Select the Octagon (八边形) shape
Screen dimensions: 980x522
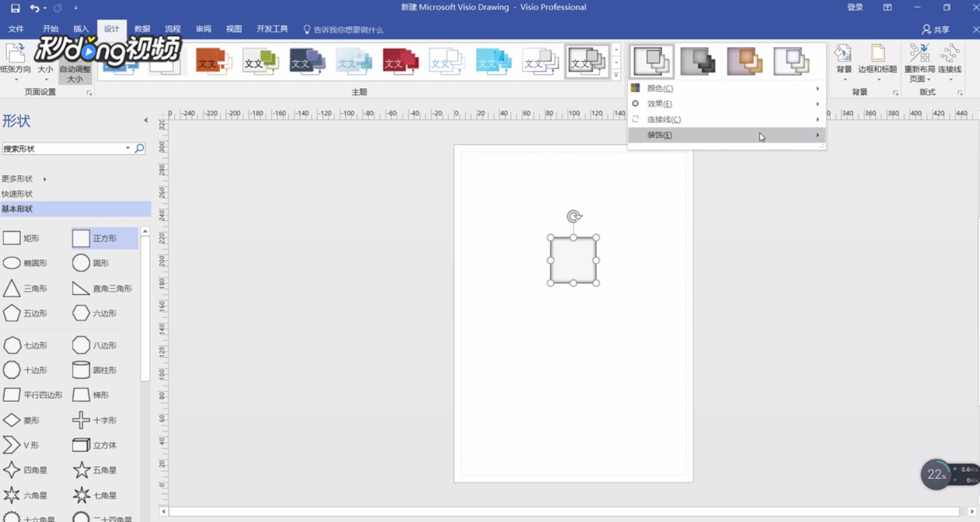point(95,345)
